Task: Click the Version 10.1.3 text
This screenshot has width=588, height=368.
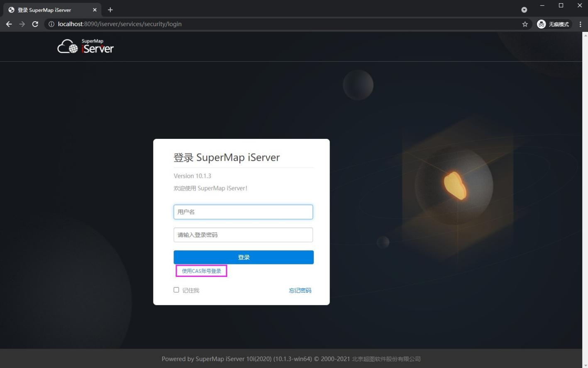Action: [x=193, y=176]
